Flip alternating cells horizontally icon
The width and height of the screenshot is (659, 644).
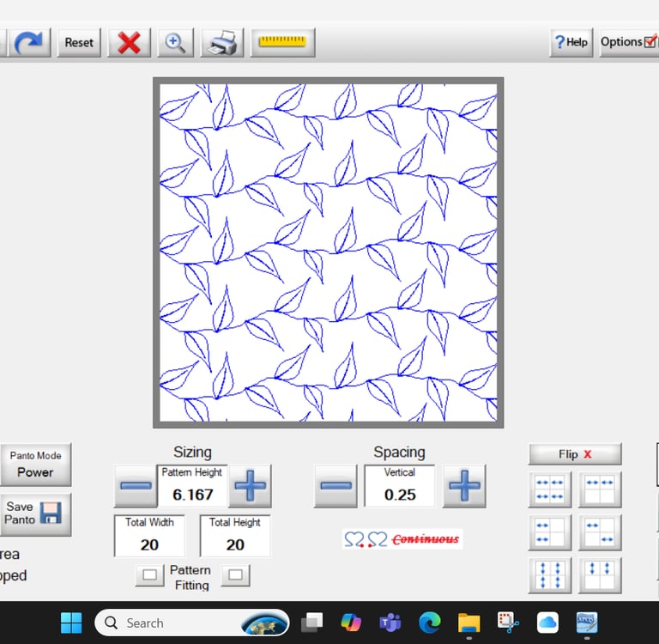tap(600, 532)
